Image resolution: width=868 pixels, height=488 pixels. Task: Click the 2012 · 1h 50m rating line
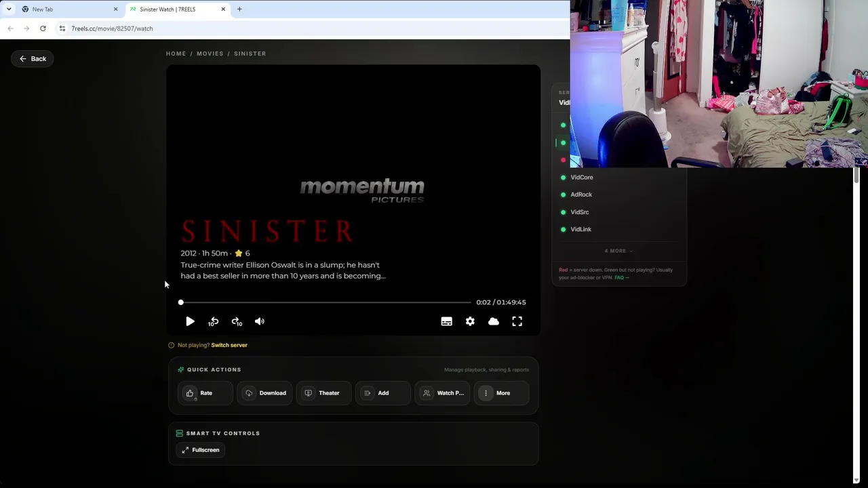(x=215, y=253)
